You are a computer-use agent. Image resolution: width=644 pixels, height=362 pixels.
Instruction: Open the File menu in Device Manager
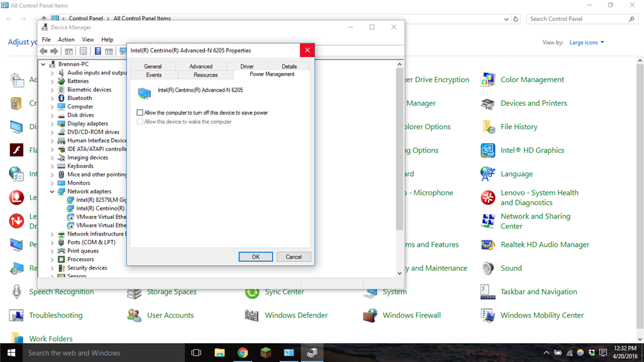(47, 40)
